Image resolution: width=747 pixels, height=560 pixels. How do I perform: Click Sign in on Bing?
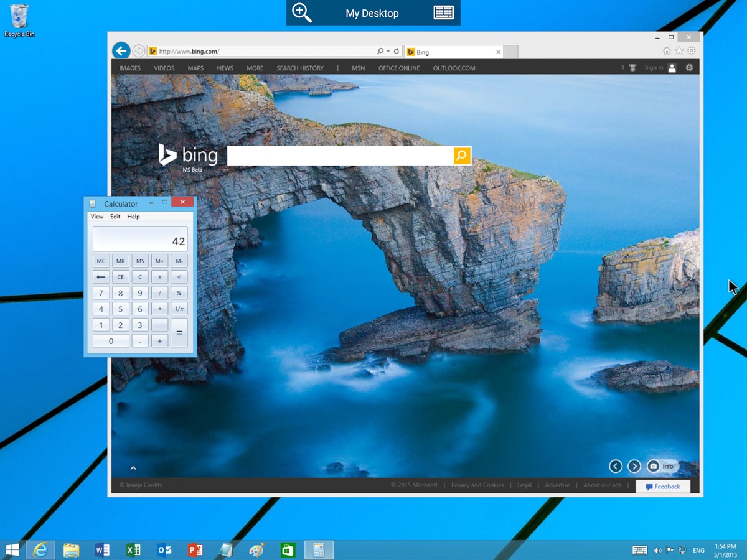(654, 67)
